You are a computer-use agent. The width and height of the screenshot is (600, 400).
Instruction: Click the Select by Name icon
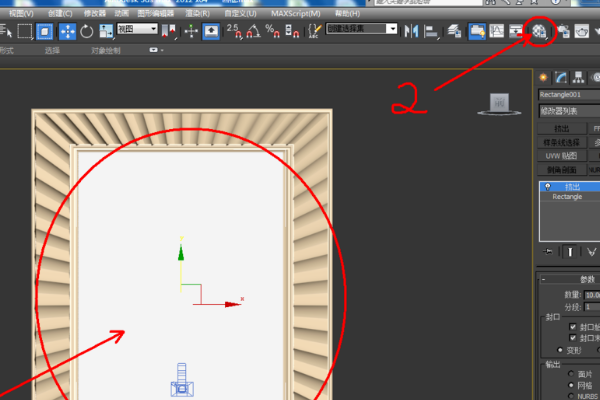(x=6, y=31)
